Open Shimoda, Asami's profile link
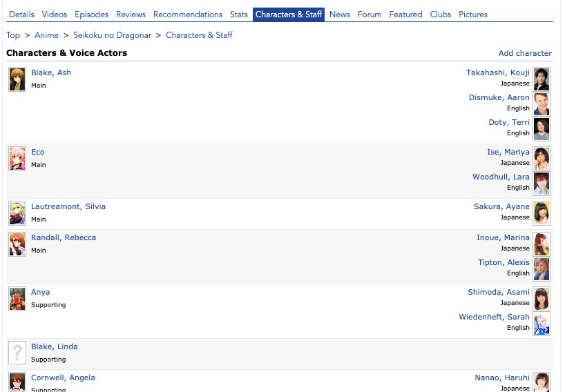This screenshot has height=392, width=565. click(x=498, y=293)
